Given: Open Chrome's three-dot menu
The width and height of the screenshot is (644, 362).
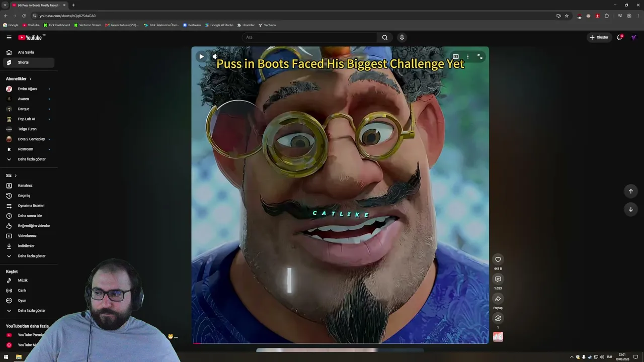Looking at the screenshot, I should (x=637, y=16).
